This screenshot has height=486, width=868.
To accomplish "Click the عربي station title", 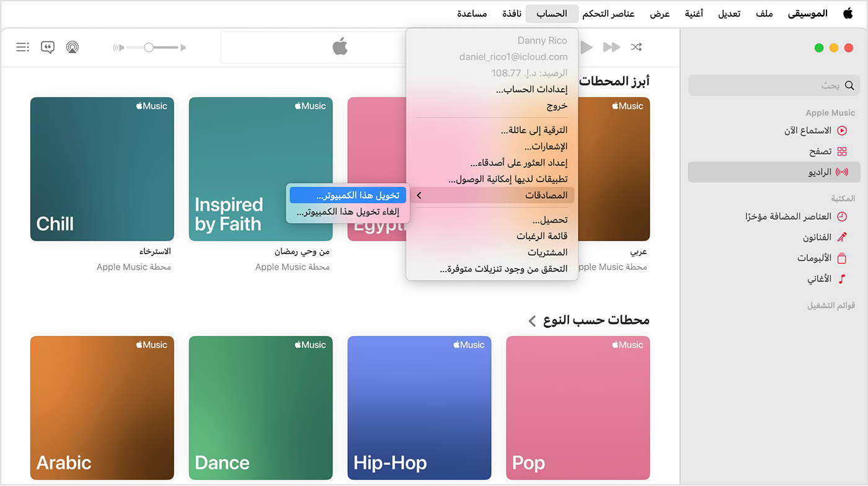I will 639,252.
